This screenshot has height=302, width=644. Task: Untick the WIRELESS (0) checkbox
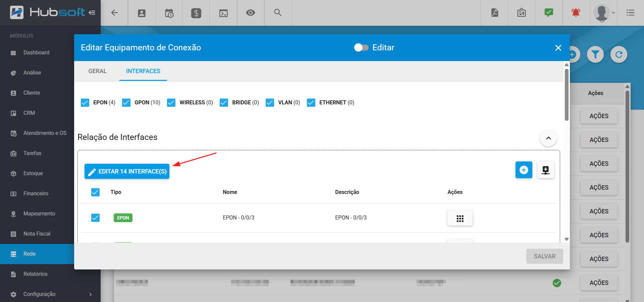(171, 103)
